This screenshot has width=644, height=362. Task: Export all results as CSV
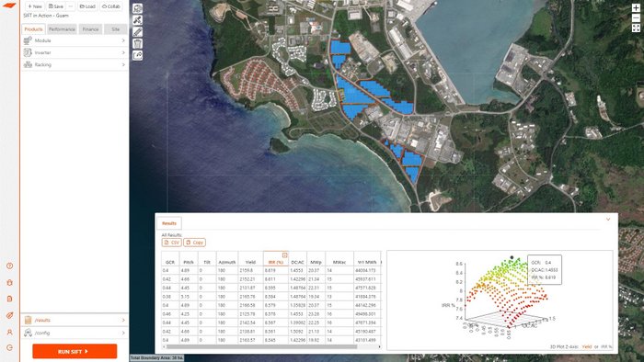point(172,243)
